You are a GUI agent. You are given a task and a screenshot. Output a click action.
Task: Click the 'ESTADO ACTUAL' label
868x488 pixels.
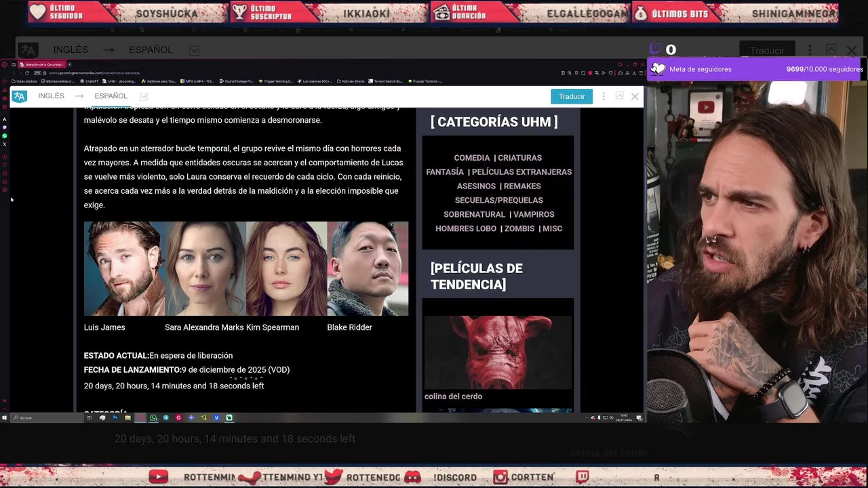116,356
